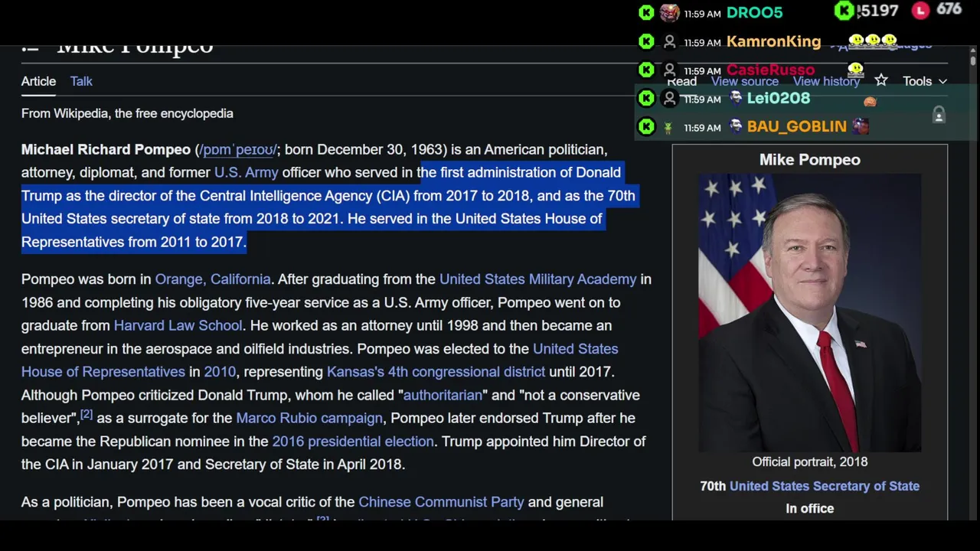Image resolution: width=980 pixels, height=551 pixels.
Task: Click the "Official portrait, 2018" caption
Action: 809,461
